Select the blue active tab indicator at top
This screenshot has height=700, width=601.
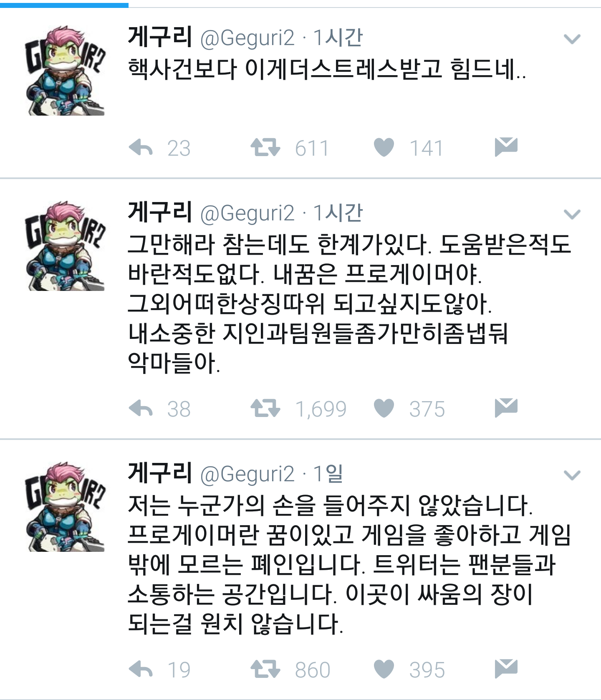pyautogui.click(x=64, y=5)
